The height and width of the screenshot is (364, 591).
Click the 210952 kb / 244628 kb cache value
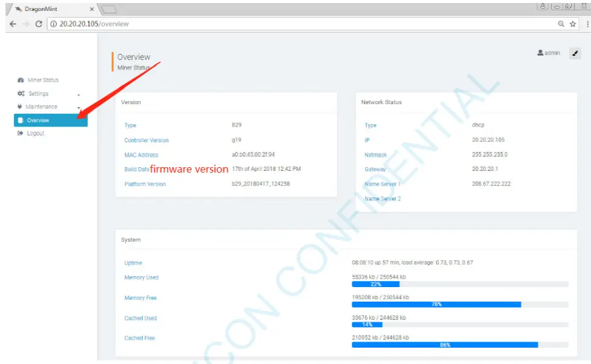(380, 337)
